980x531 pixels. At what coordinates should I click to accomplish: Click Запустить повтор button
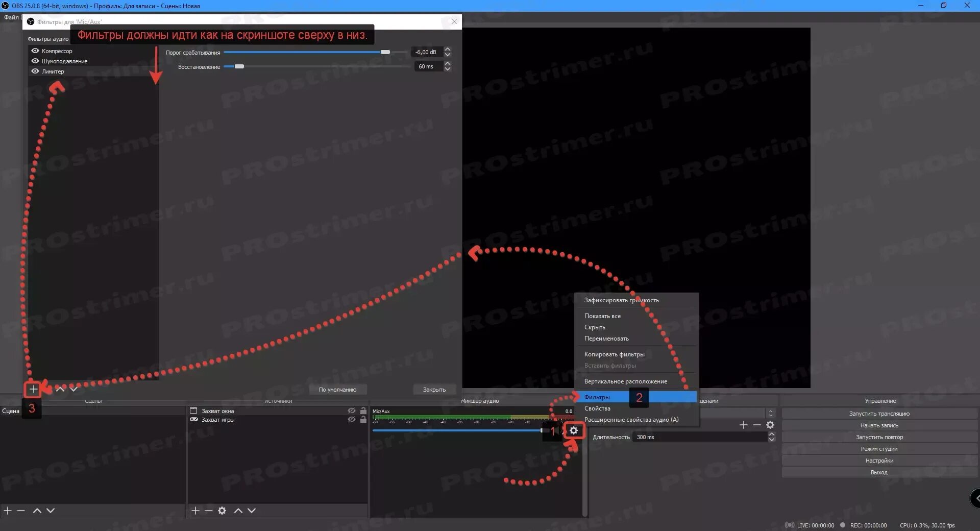pyautogui.click(x=879, y=437)
